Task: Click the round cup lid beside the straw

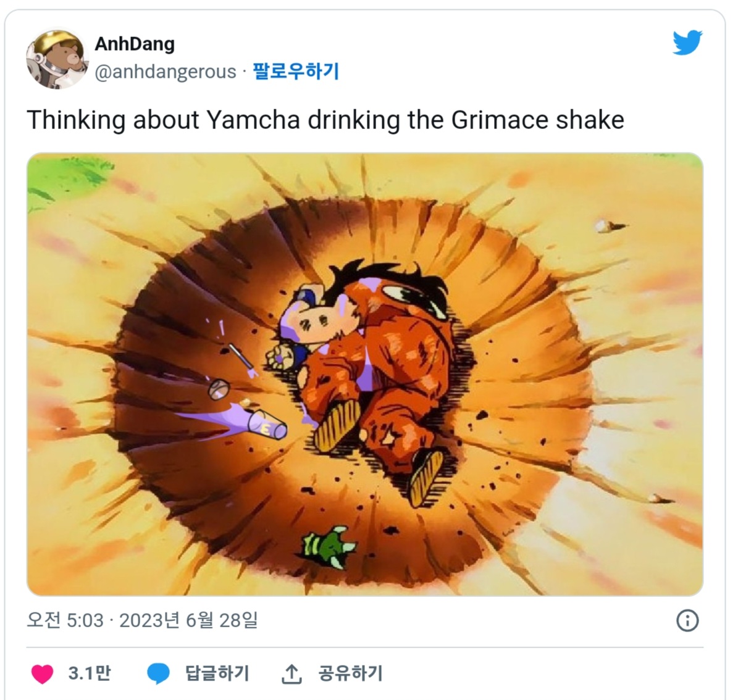Action: point(219,390)
